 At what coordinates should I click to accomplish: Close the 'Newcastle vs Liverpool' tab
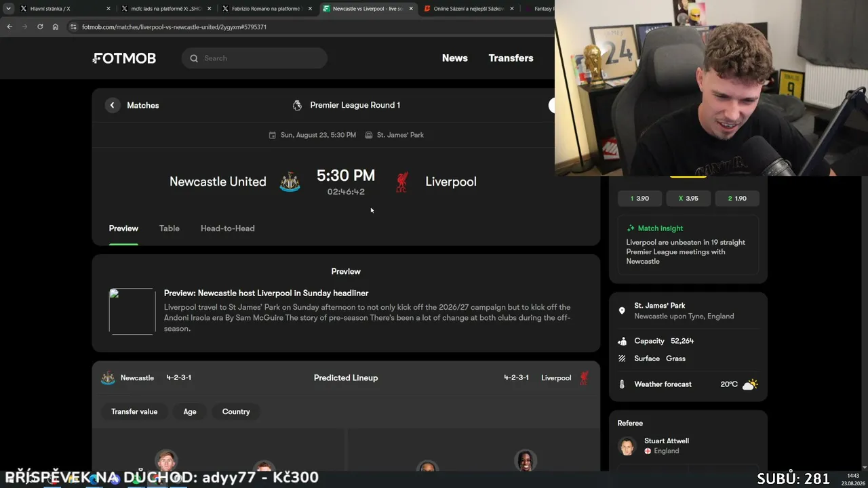(411, 9)
